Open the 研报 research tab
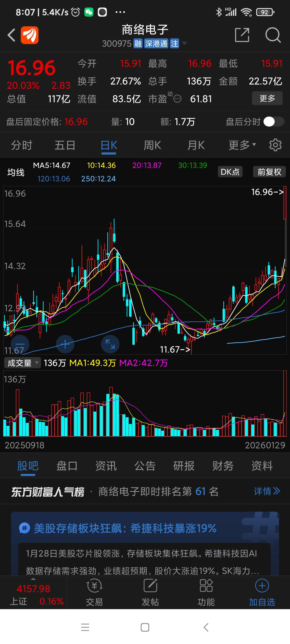This screenshot has width=290, height=644. pyautogui.click(x=184, y=466)
